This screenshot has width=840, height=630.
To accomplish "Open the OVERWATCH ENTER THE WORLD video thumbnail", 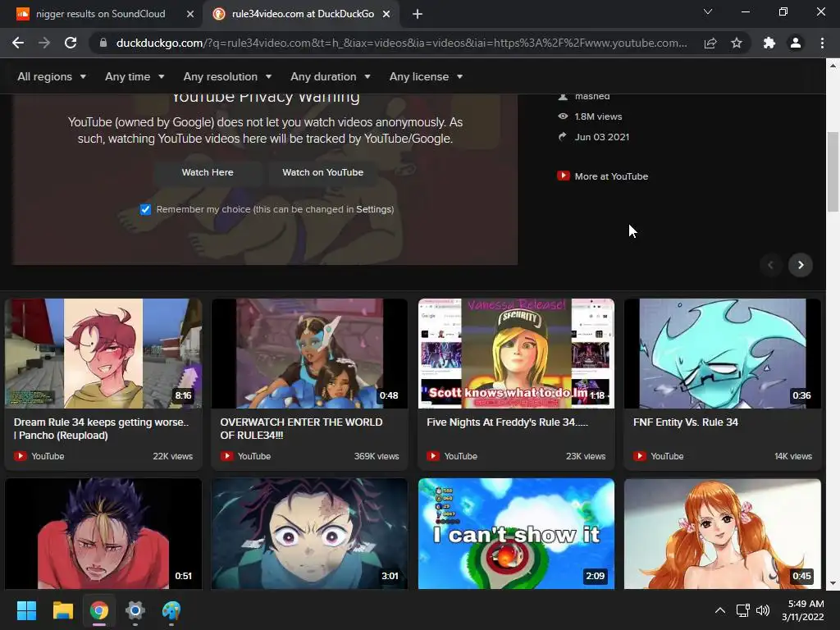I will pos(309,354).
